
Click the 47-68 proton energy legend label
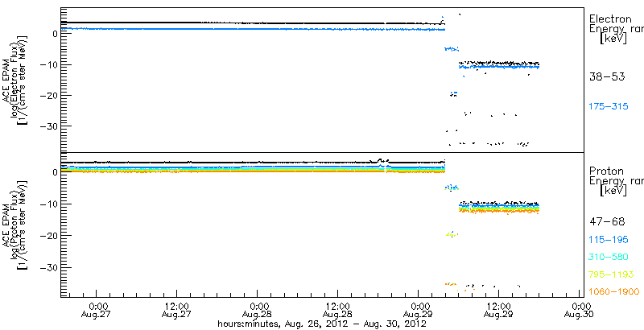click(x=607, y=222)
